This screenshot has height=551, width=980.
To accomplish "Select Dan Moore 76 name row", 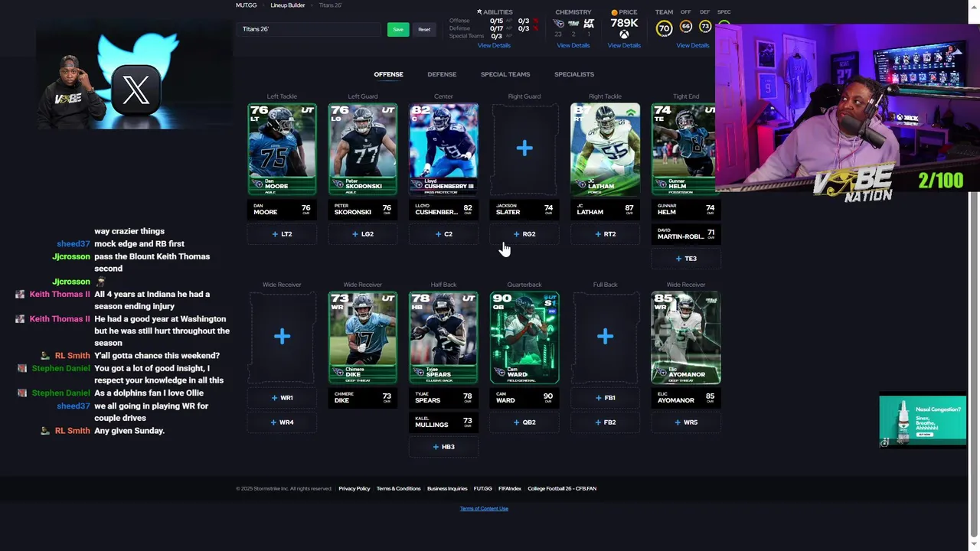I will (282, 209).
